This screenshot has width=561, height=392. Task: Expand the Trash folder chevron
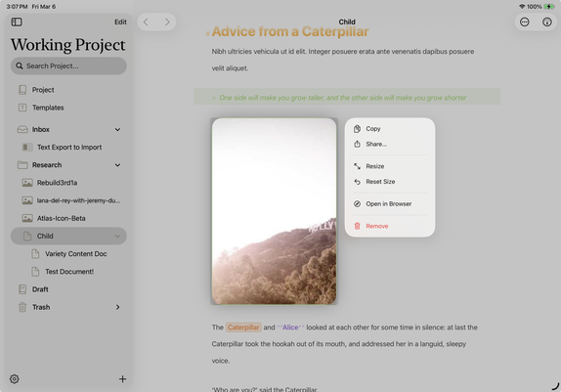pyautogui.click(x=117, y=307)
